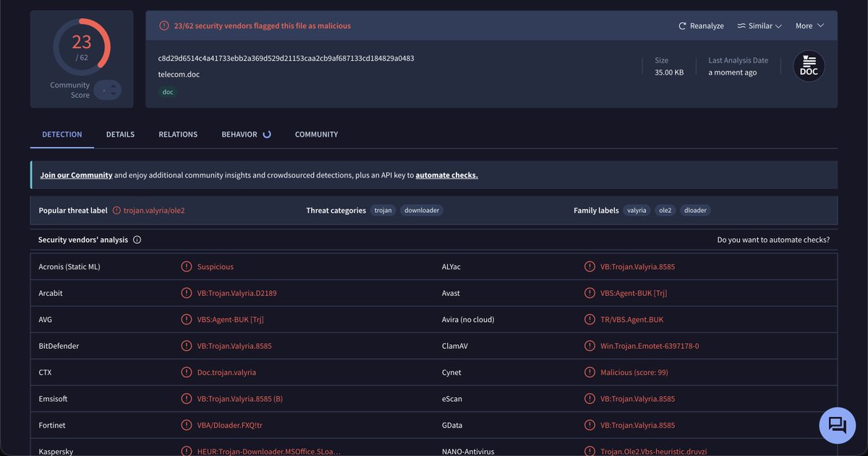Click the alert icon in the ALYac row

590,267
